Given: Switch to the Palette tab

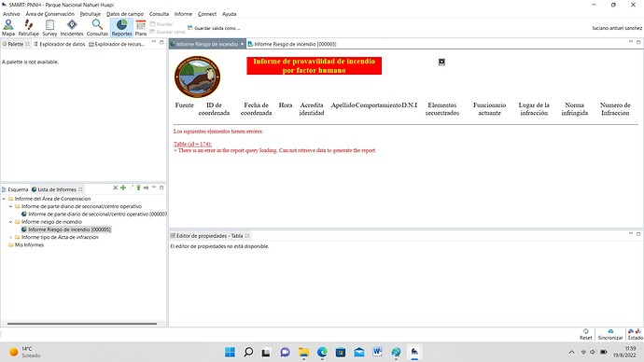Looking at the screenshot, I should [x=16, y=44].
